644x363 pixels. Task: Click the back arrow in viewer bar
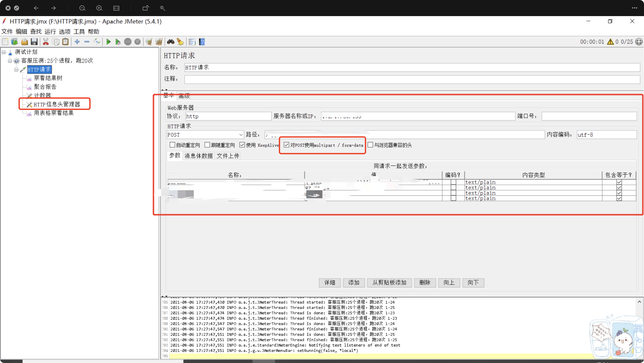tap(36, 8)
